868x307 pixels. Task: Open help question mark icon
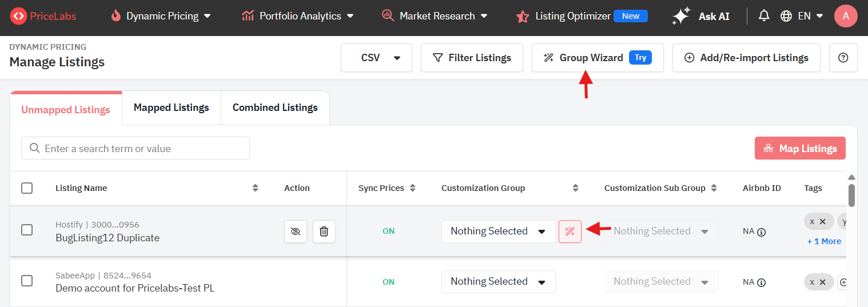tap(843, 58)
